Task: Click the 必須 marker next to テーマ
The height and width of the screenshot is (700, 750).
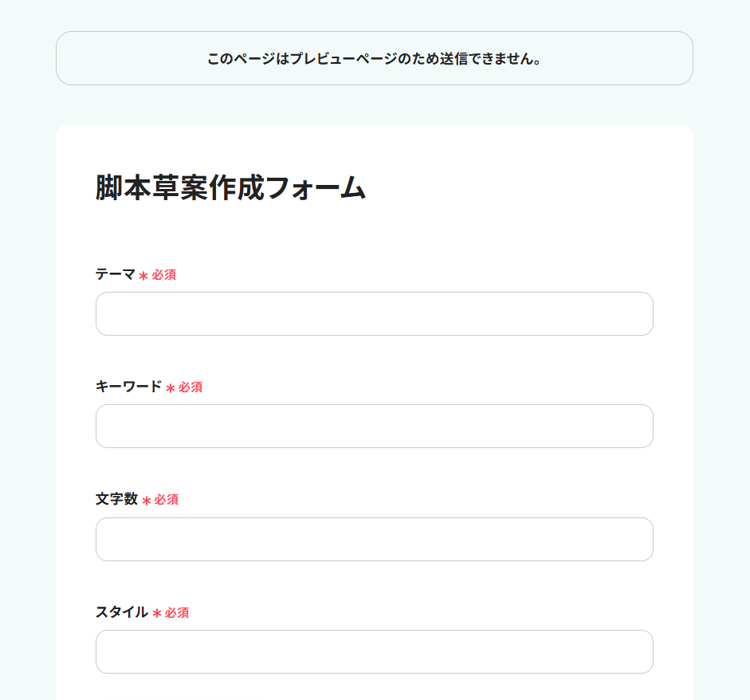Action: click(x=164, y=275)
